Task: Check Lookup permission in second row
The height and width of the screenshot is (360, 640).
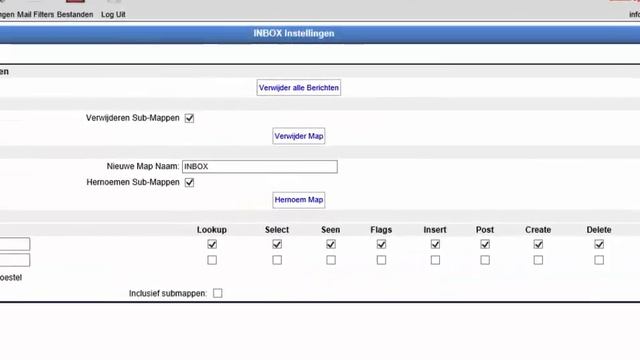Action: click(212, 260)
